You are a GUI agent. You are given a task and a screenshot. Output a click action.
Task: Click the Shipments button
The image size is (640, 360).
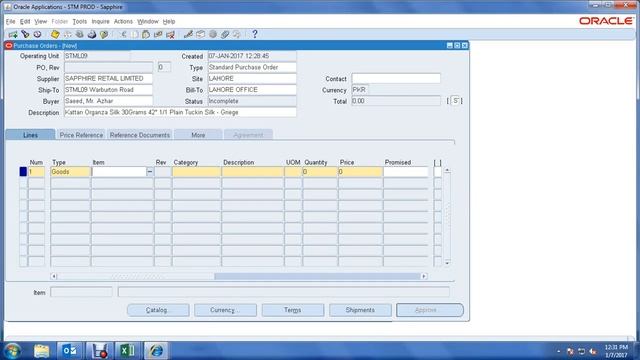pos(360,310)
